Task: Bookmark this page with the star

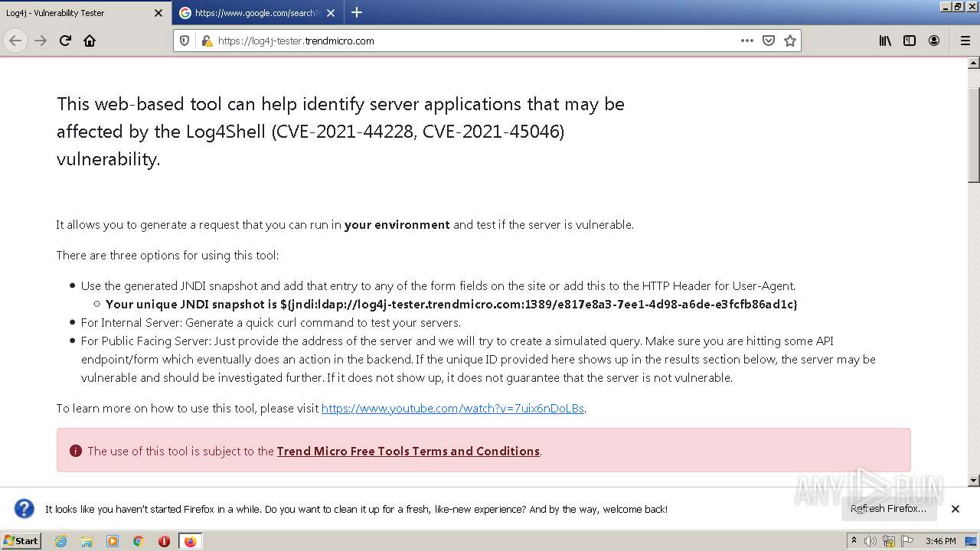Action: [x=790, y=41]
